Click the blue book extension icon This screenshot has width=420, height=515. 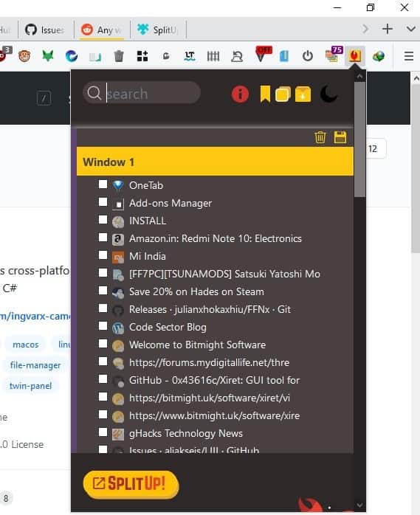click(x=284, y=56)
